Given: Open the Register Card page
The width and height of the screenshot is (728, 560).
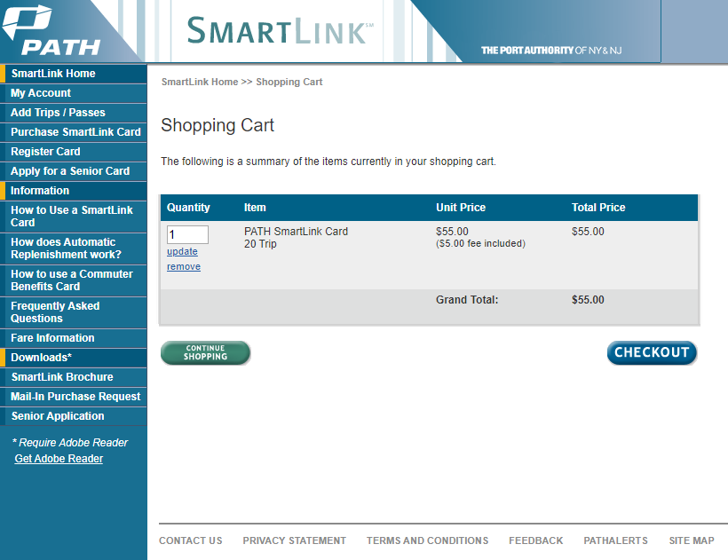Looking at the screenshot, I should coord(74,151).
